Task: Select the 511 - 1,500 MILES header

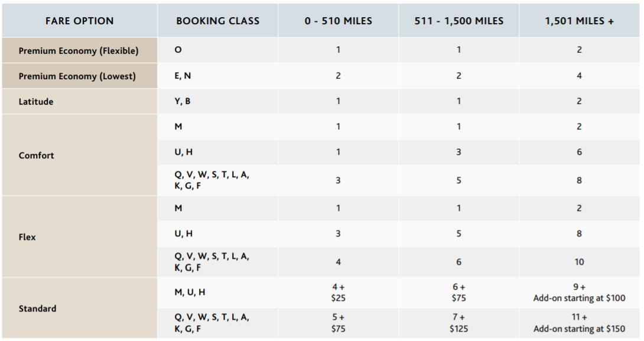Action: [x=458, y=21]
